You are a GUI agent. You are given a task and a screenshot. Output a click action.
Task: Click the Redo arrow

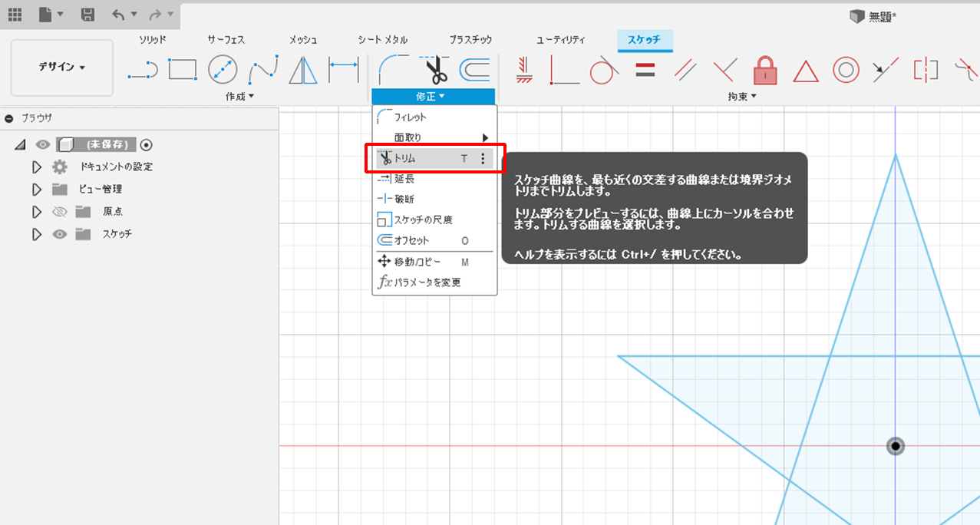154,15
